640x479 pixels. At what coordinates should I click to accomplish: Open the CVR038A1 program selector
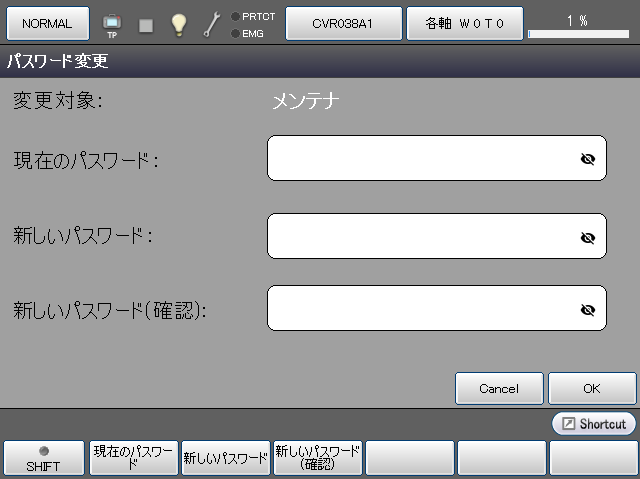coord(344,23)
